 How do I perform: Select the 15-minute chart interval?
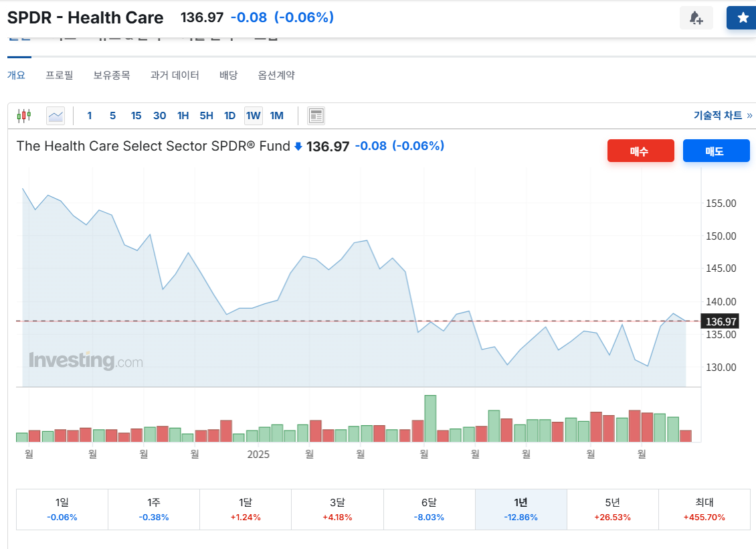coord(136,116)
